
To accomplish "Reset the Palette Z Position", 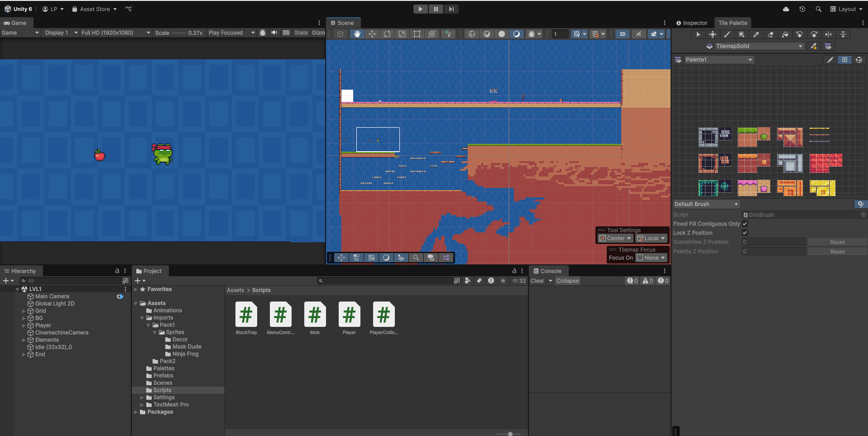I will click(837, 252).
